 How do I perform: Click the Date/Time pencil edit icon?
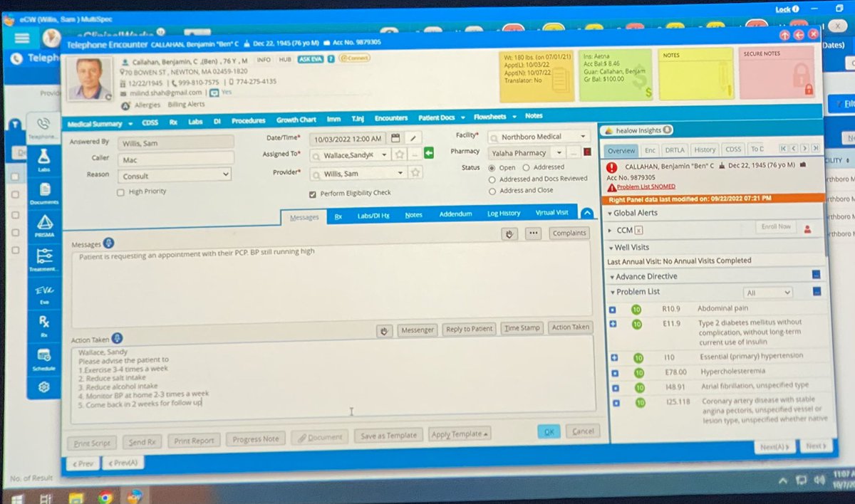pyautogui.click(x=413, y=137)
